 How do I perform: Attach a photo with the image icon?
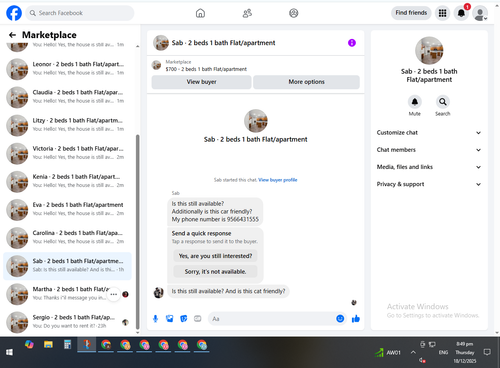[x=170, y=319]
